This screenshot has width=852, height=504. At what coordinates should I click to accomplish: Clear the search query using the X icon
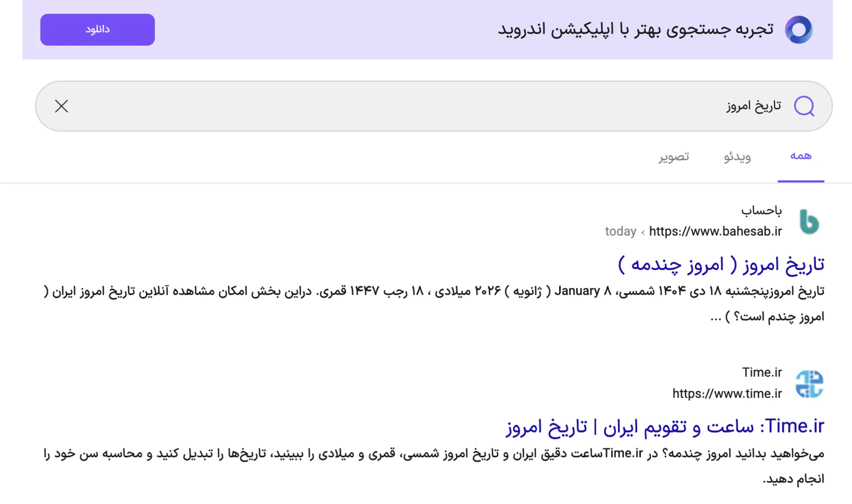61,106
